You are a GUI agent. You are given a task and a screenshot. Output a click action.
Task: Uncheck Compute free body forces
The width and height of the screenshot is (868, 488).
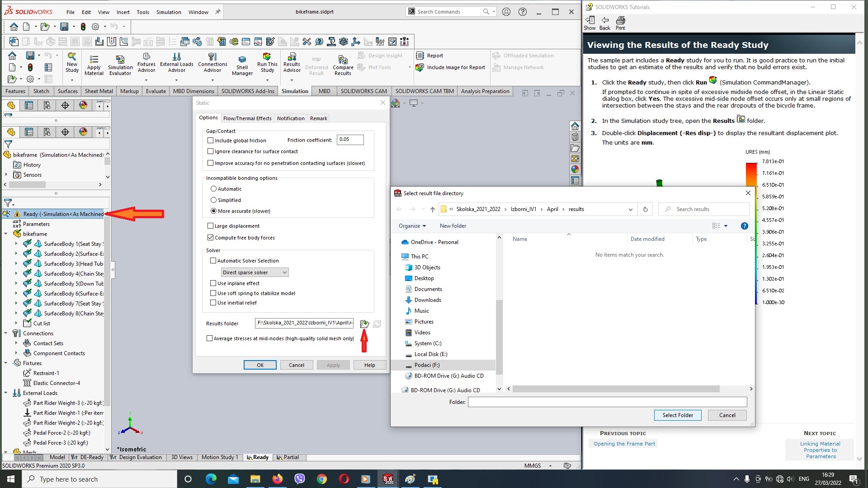210,238
